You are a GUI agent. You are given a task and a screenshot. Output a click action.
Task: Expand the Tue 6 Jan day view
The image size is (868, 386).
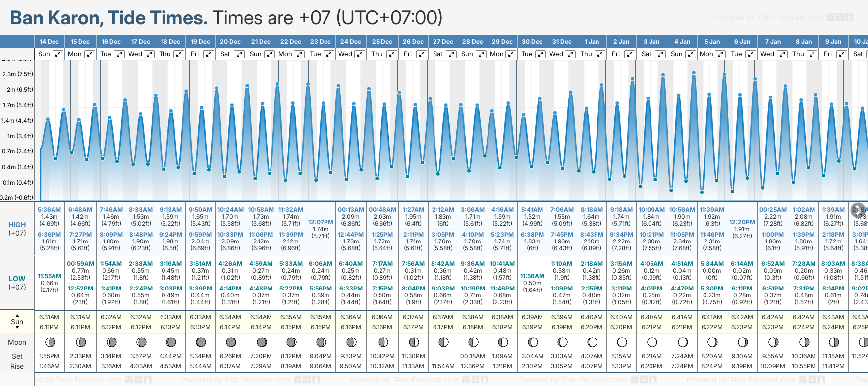click(x=751, y=54)
